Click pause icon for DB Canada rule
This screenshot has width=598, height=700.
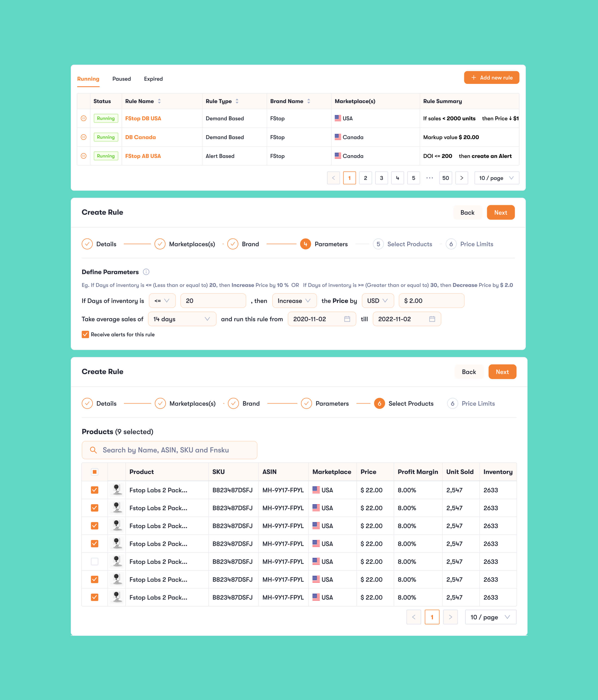pos(83,137)
